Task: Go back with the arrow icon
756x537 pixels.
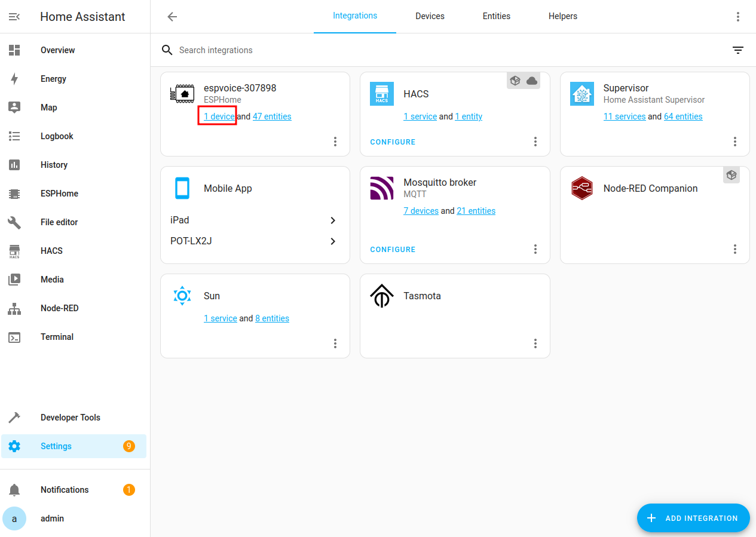Action: (x=172, y=17)
